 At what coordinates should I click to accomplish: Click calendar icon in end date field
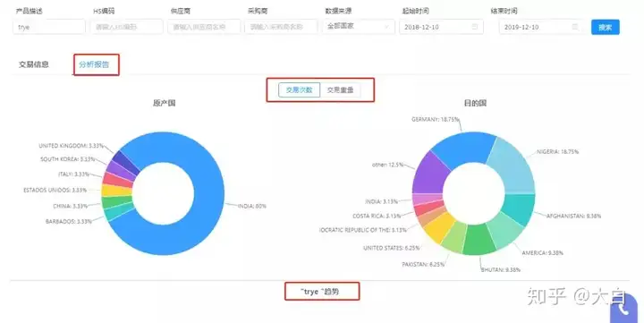(574, 27)
